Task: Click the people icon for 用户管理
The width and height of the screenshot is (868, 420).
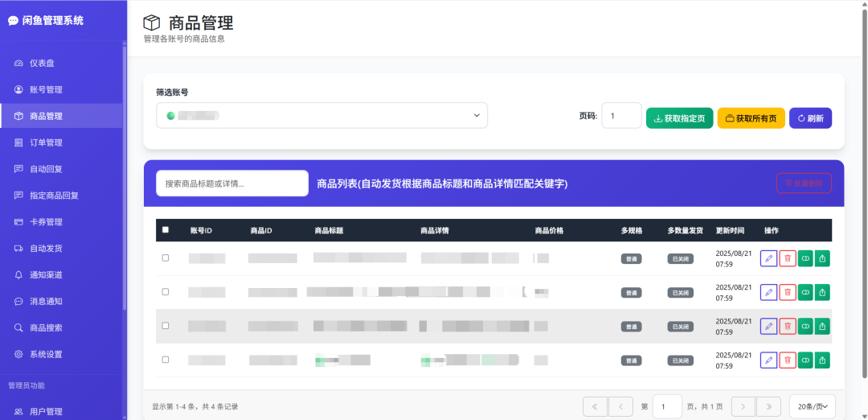Action: tap(18, 412)
